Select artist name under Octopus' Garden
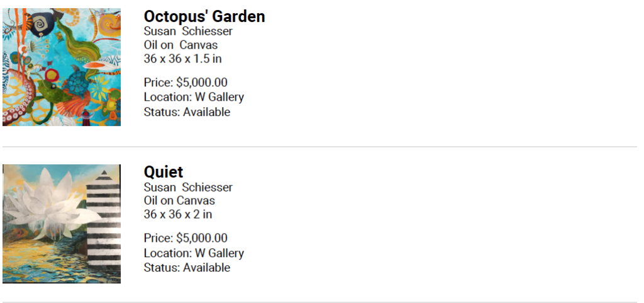Screen dimensions: 644x303 point(187,31)
